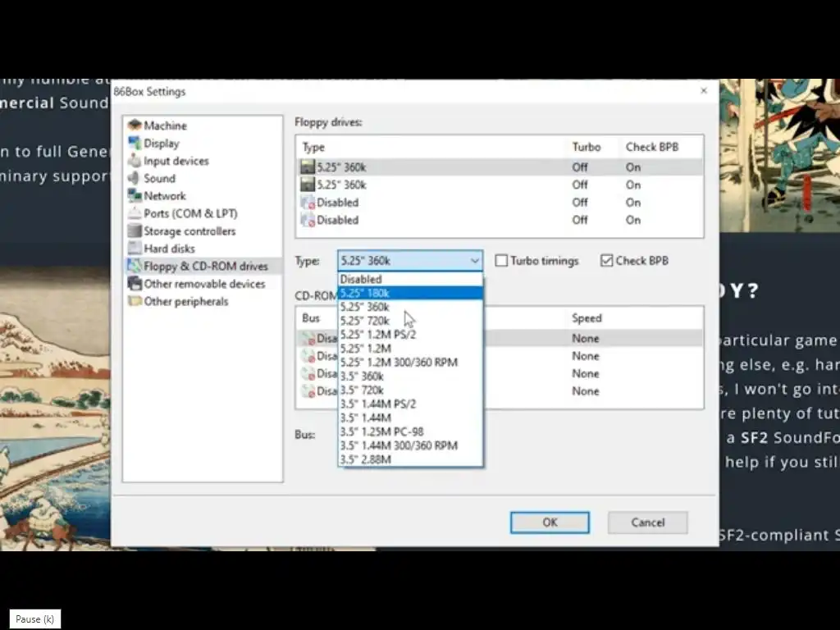Click the Type column header
The image size is (840, 630).
(x=313, y=148)
